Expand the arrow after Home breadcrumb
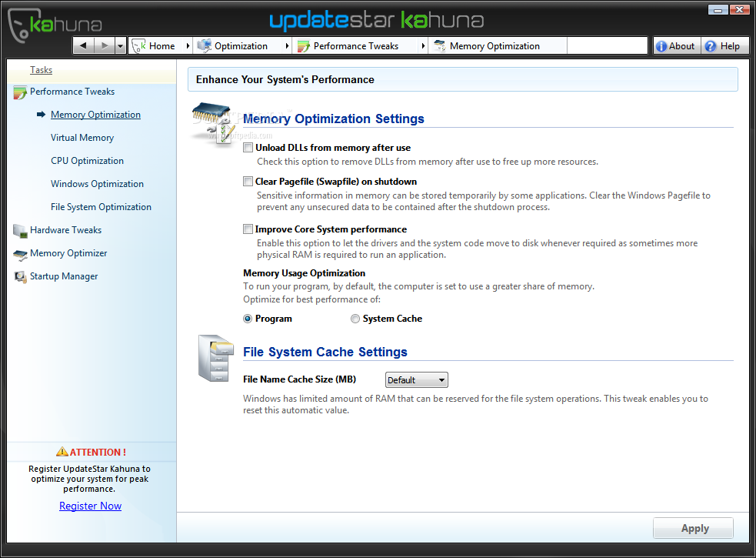Image resolution: width=756 pixels, height=558 pixels. 188,46
